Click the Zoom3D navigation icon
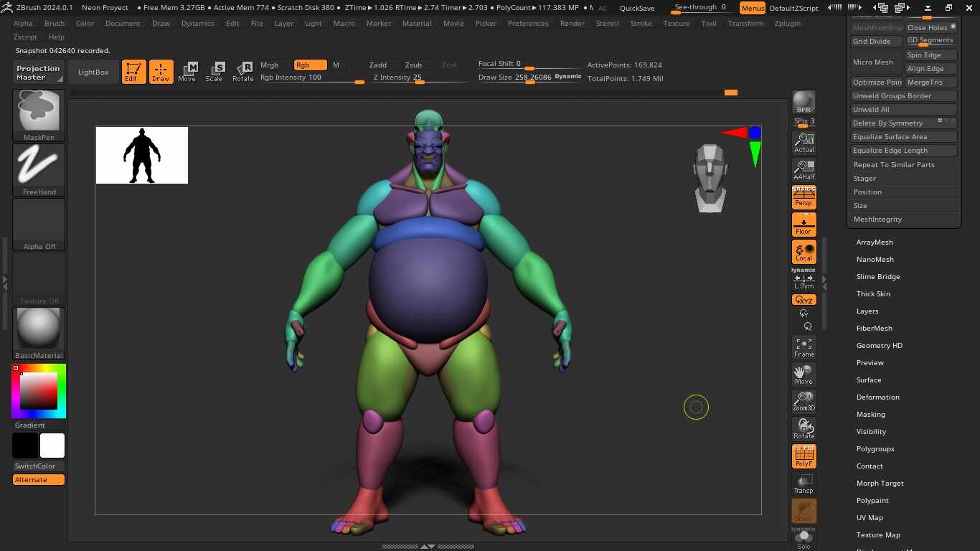980x551 pixels. click(x=804, y=402)
